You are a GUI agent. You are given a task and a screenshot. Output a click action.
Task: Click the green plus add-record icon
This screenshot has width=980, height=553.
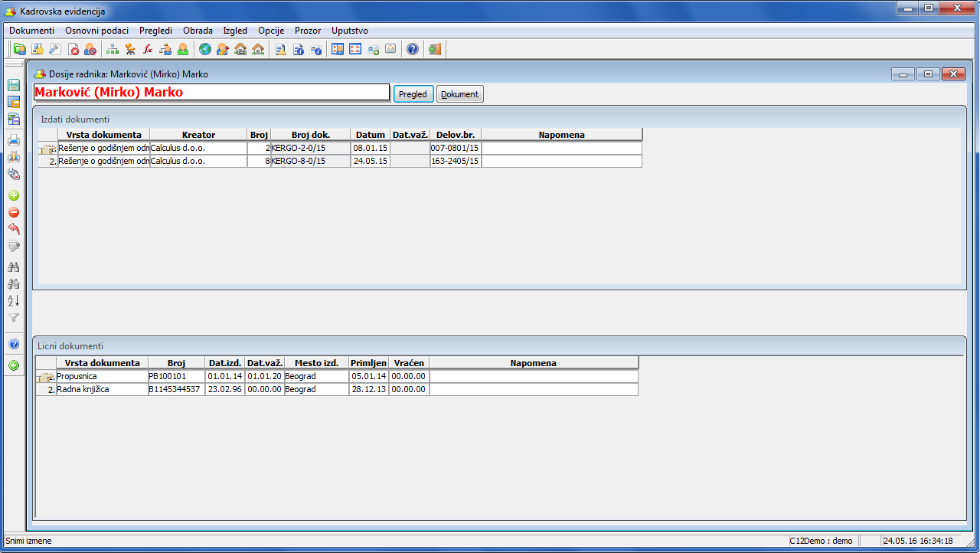[x=13, y=196]
